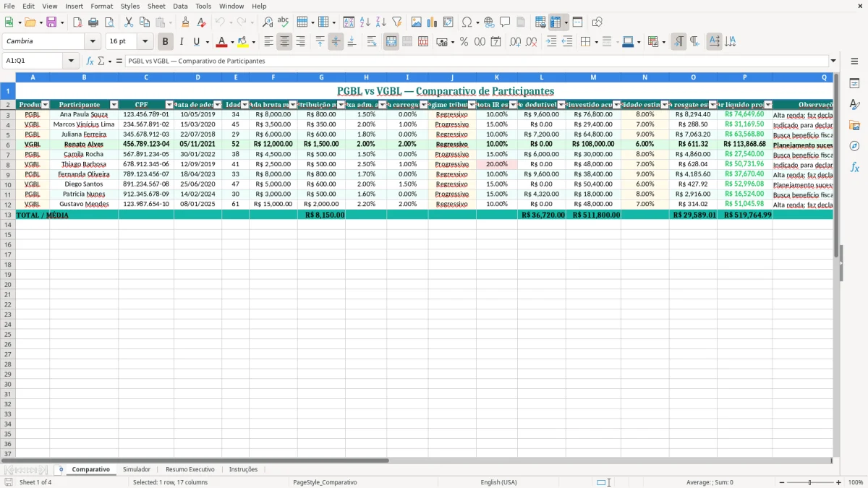Switch to the Resumo Executivo sheet tab
868x488 pixels.
pos(190,469)
